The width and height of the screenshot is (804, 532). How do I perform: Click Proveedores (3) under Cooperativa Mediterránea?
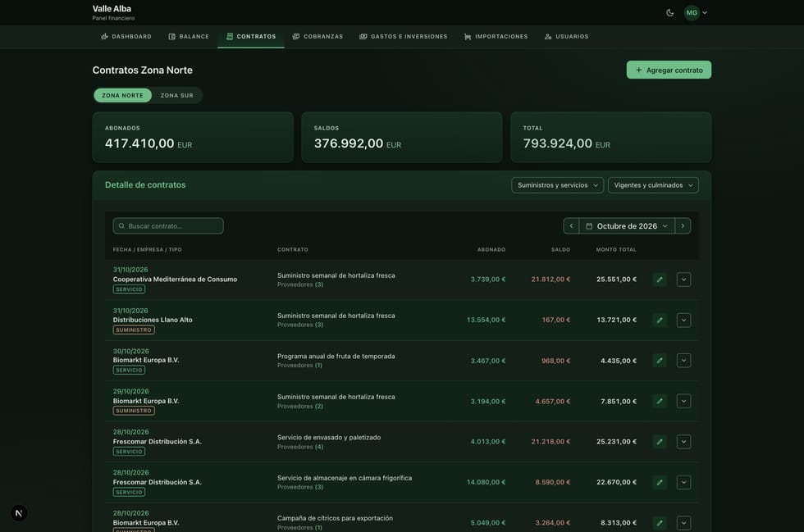(x=300, y=284)
